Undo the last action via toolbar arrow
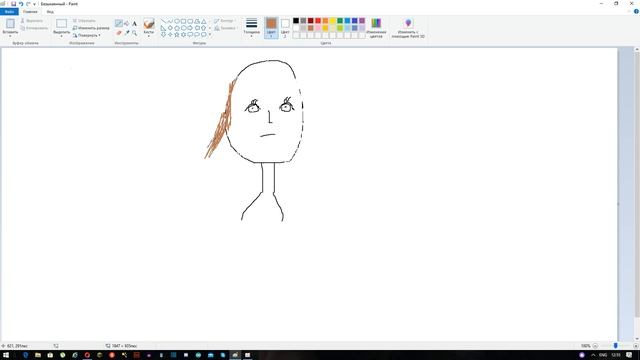 (x=21, y=4)
